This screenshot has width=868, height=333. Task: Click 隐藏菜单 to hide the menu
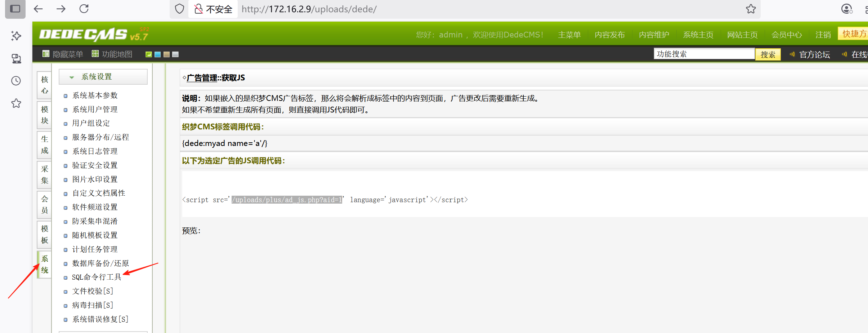[63, 54]
